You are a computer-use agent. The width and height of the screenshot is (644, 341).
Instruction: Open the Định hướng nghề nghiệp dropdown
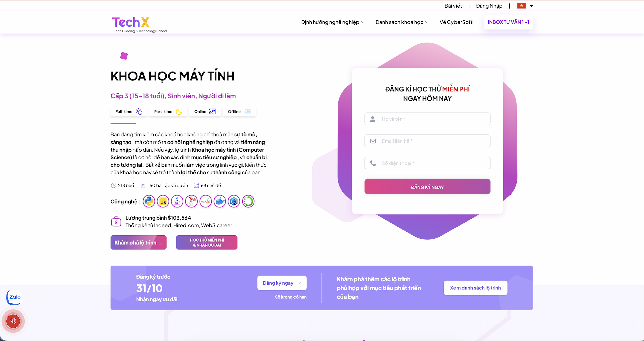(x=332, y=22)
